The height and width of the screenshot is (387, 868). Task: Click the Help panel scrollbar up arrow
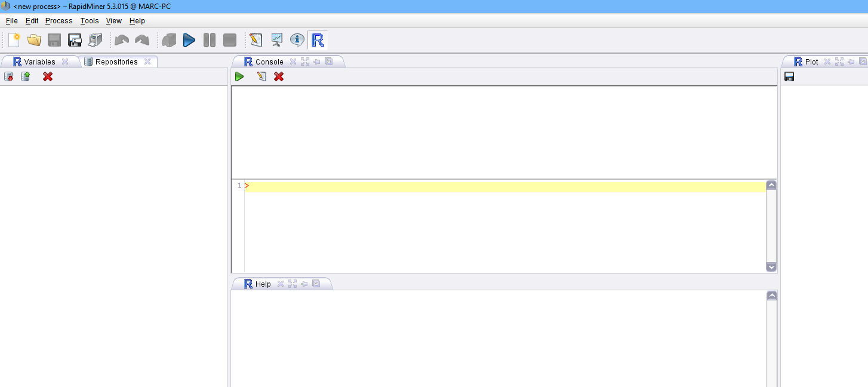click(772, 296)
